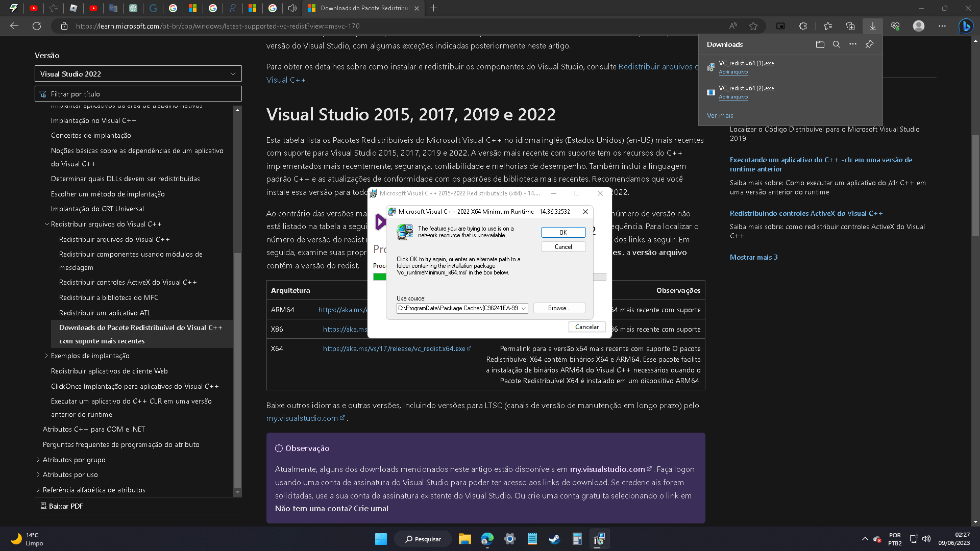Viewport: 980px width, 551px height.
Task: Open Calculator from taskbar
Action: pyautogui.click(x=577, y=539)
